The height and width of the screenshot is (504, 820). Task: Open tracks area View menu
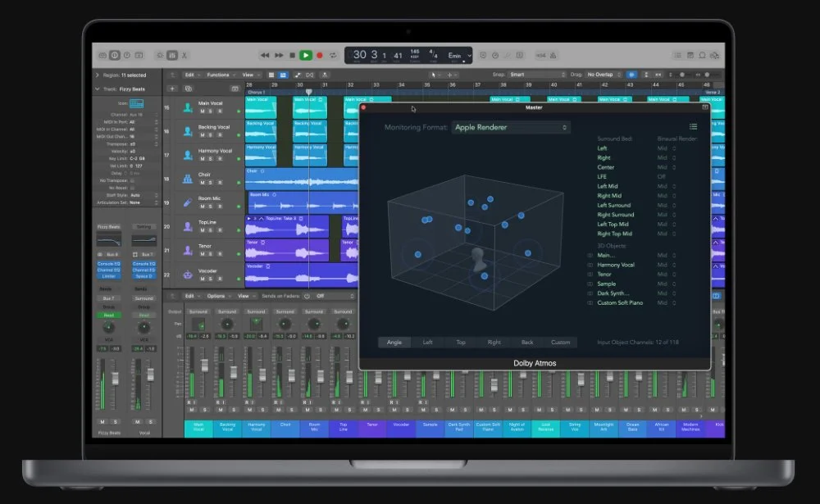point(249,75)
